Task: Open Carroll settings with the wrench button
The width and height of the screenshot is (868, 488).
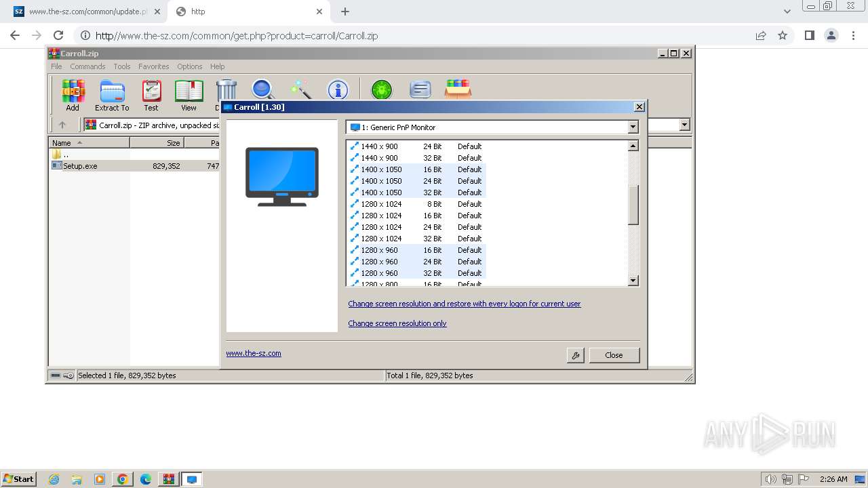Action: coord(575,355)
